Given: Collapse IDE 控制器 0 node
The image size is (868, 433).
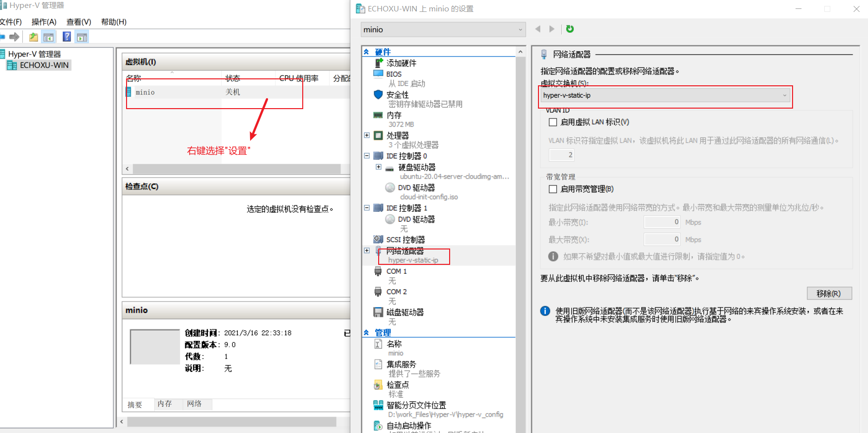Looking at the screenshot, I should click(x=367, y=155).
